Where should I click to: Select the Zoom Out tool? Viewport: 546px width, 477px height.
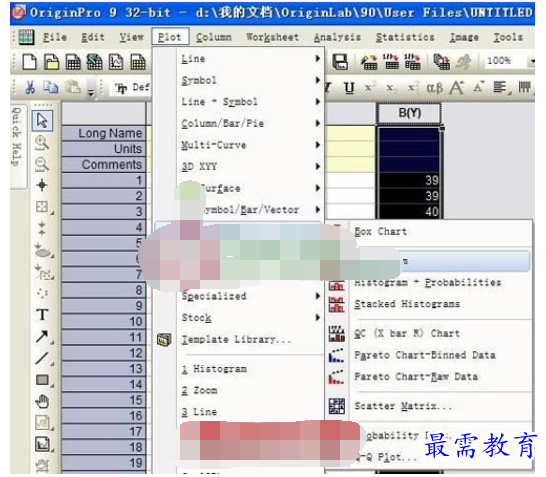tap(42, 164)
